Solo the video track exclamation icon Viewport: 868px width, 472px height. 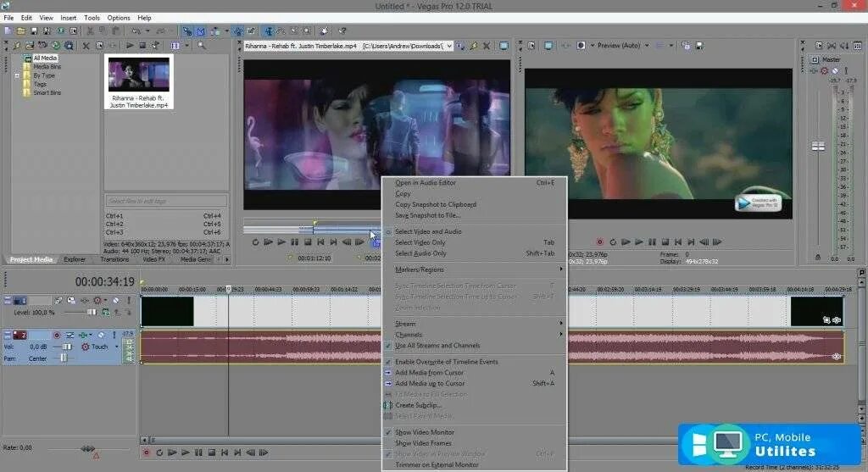[129, 301]
